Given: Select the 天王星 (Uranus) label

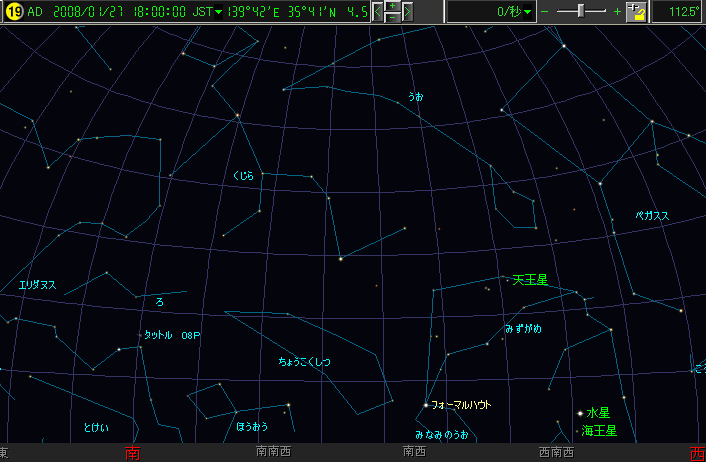Looking at the screenshot, I should click(x=529, y=281).
